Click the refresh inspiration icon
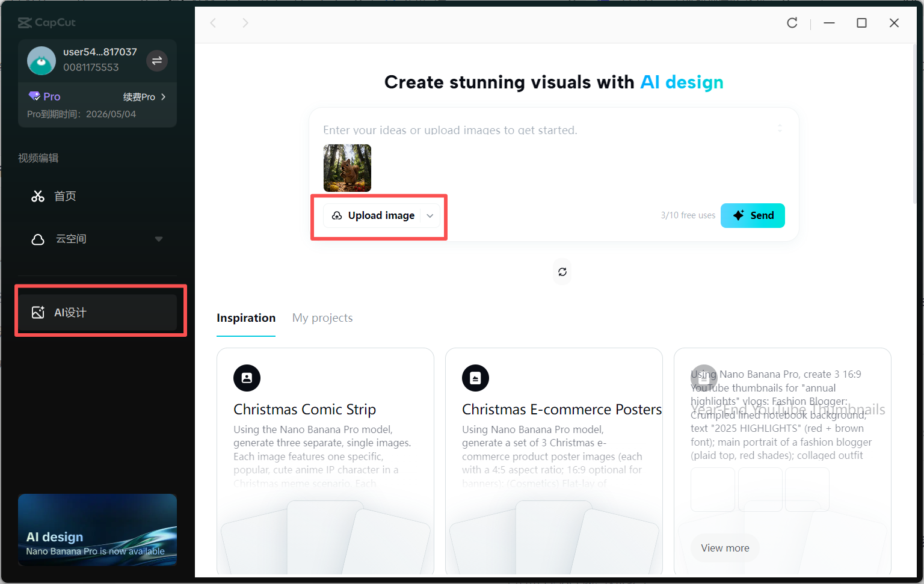This screenshot has width=924, height=584. coord(562,272)
